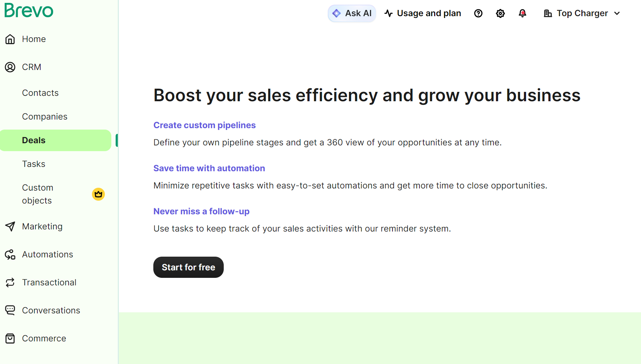Click the Never miss a follow-up heading
This screenshot has height=364, width=641.
pyautogui.click(x=201, y=211)
